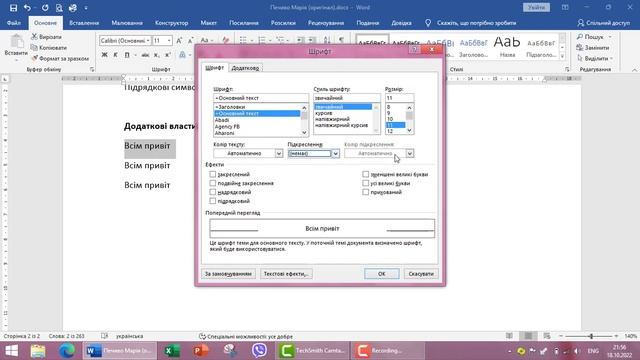
Task: Save document from the quick access toolbar
Action: 13,8
